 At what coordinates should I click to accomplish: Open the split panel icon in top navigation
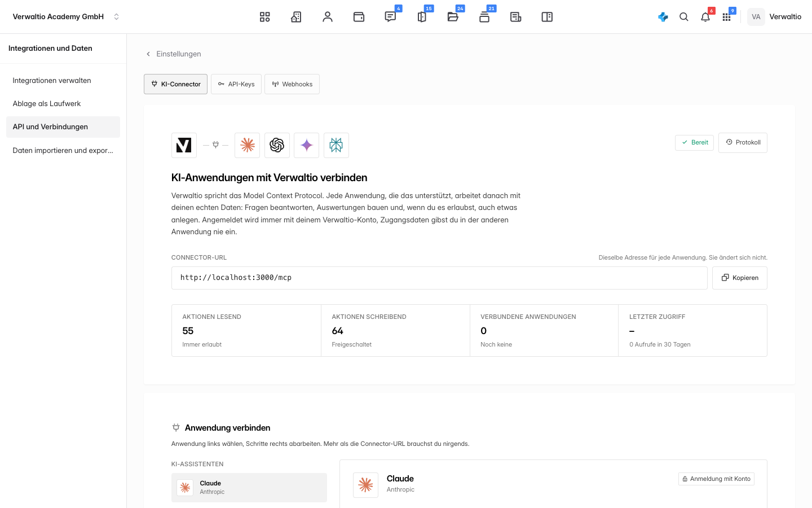[547, 17]
